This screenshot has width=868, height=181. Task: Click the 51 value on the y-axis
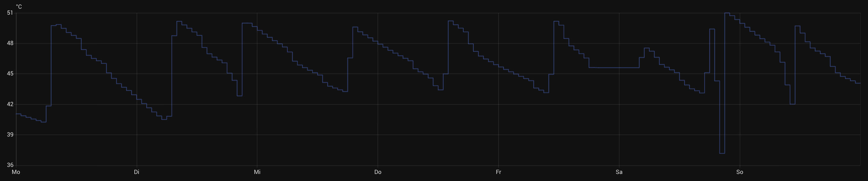coord(10,13)
